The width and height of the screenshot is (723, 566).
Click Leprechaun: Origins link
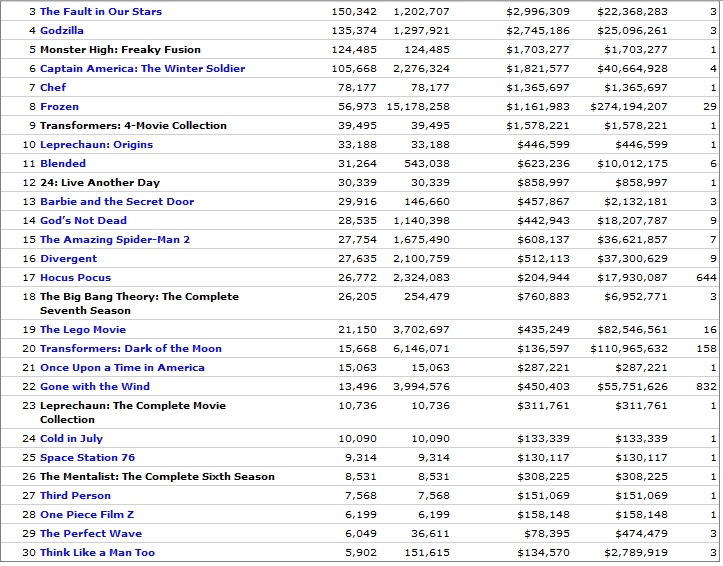(96, 145)
